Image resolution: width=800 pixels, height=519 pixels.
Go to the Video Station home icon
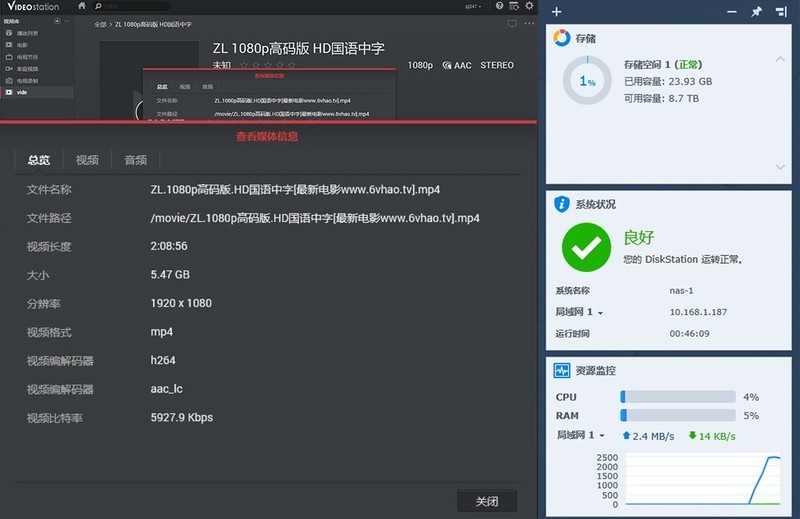[x=82, y=6]
